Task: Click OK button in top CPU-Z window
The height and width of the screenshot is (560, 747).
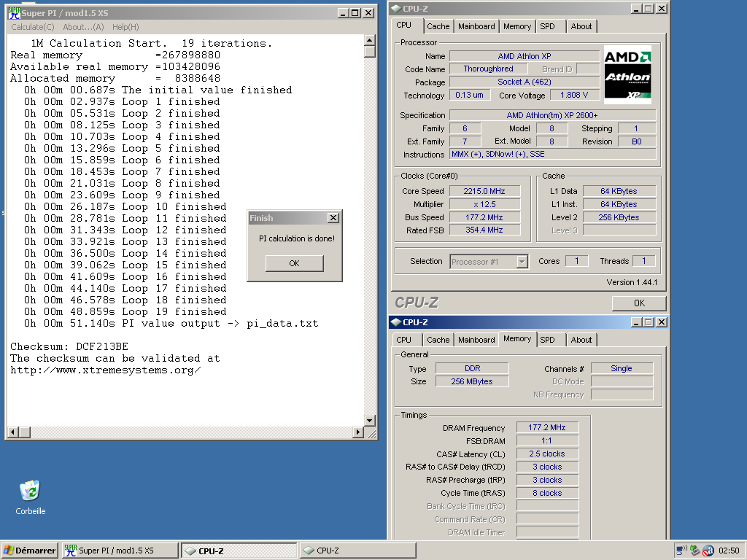Action: point(639,303)
